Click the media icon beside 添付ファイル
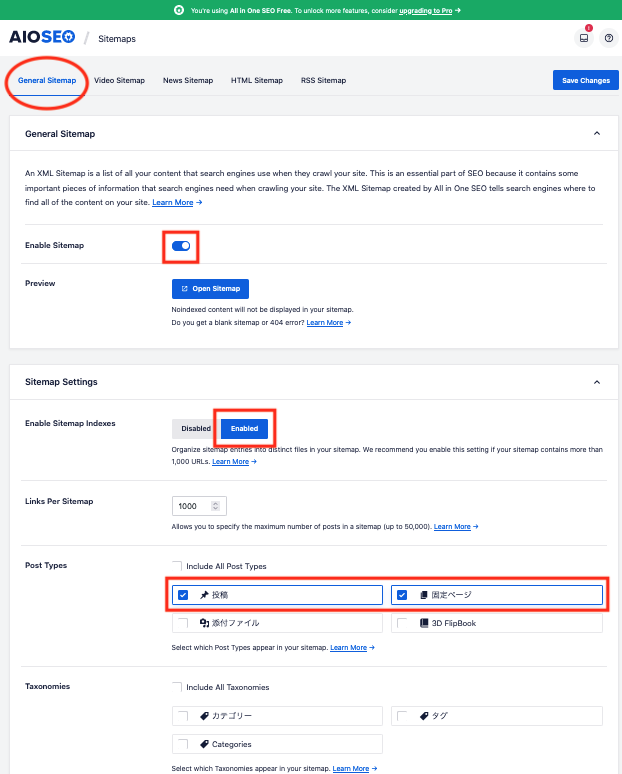 [x=204, y=623]
